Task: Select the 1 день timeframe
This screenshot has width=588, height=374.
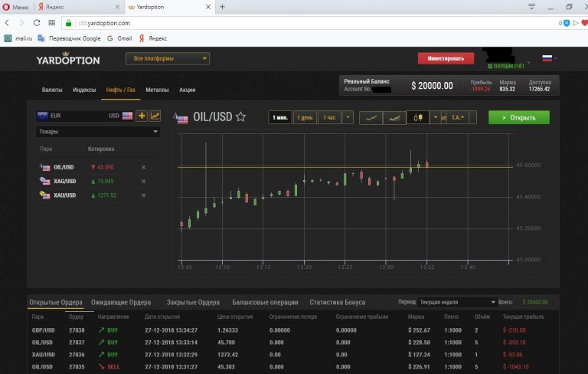Action: pyautogui.click(x=305, y=117)
